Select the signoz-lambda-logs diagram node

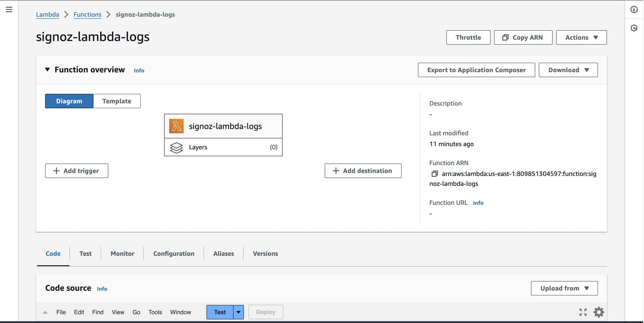[x=223, y=126]
